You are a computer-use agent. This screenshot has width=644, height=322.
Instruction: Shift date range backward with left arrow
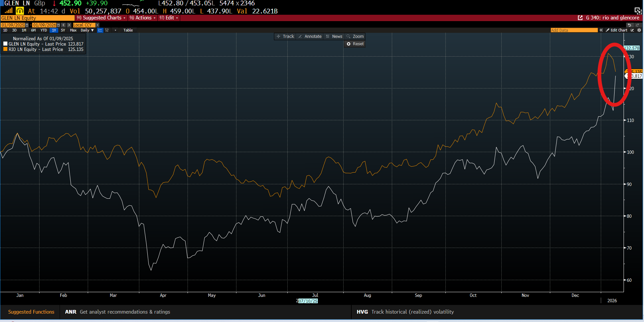click(64, 25)
